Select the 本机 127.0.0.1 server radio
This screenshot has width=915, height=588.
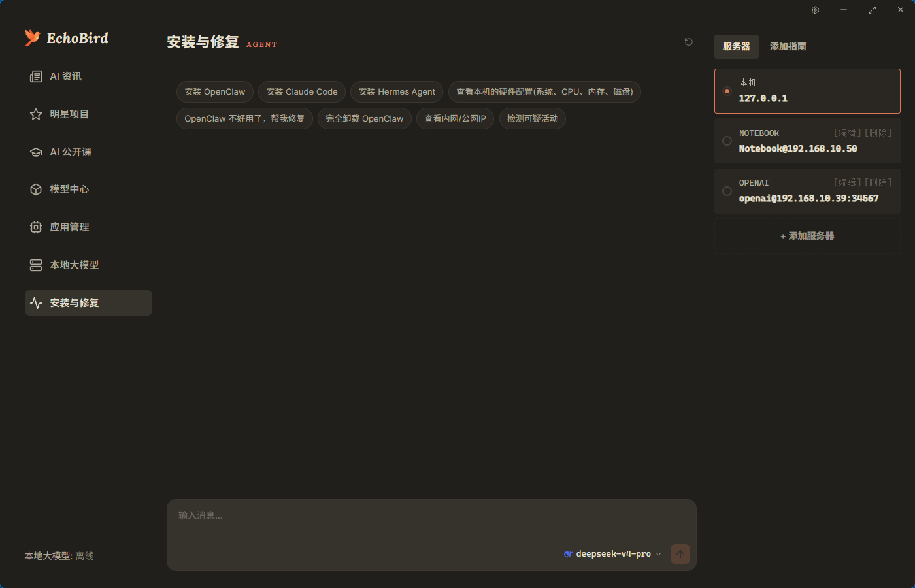coord(727,91)
